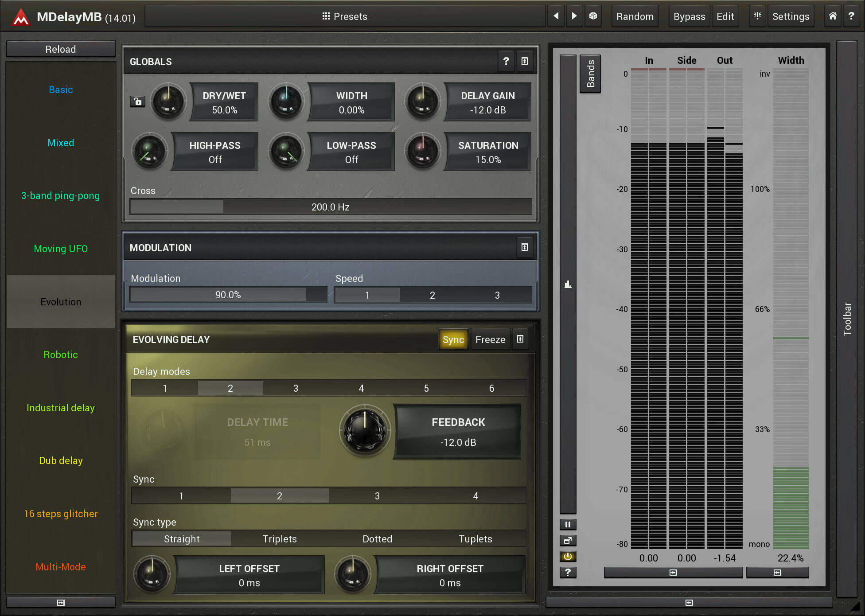Click the Right Offset knob

(352, 574)
